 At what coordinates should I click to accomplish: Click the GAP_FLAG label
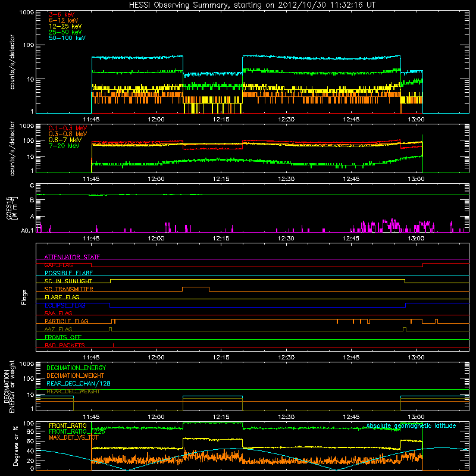(58, 265)
